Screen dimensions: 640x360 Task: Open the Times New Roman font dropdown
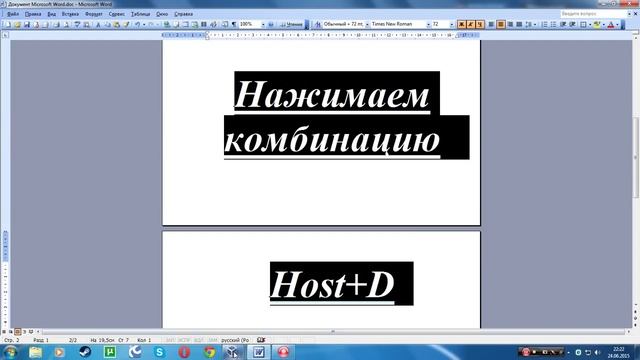(x=428, y=24)
